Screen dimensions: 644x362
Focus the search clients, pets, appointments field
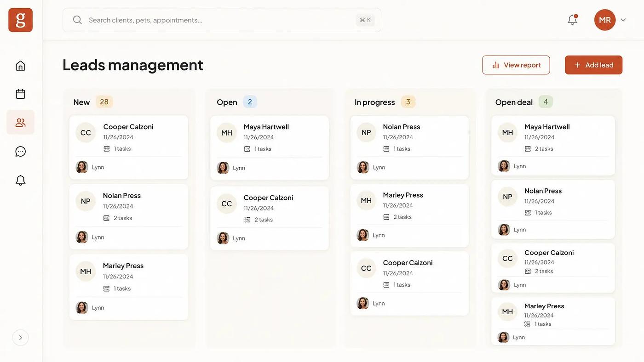click(222, 20)
